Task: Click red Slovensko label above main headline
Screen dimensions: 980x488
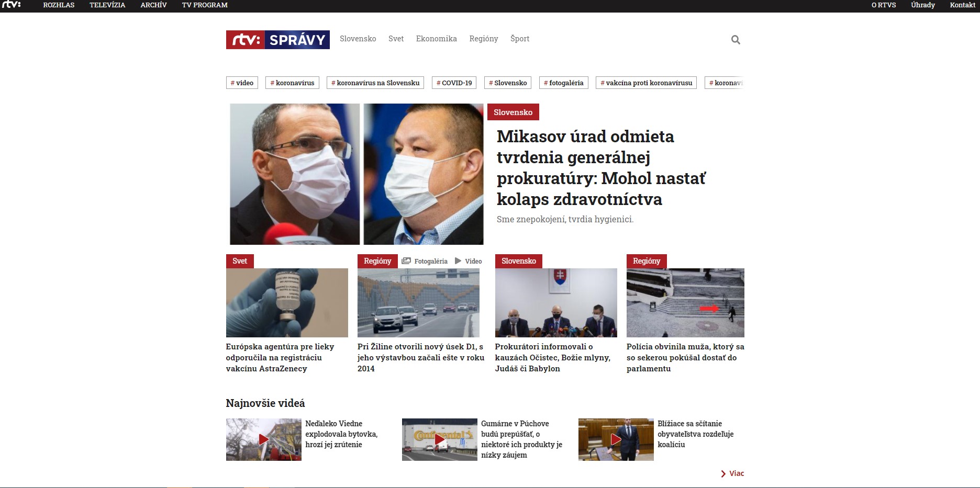Action: coord(513,112)
